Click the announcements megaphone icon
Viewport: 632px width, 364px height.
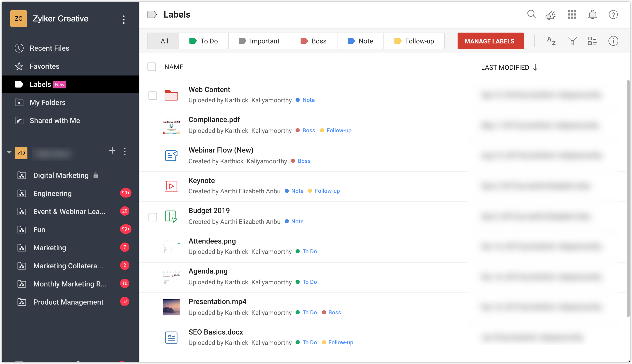(x=551, y=15)
